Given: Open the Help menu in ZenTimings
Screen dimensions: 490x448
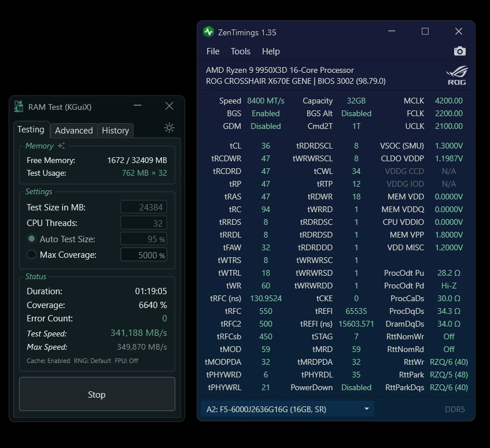Looking at the screenshot, I should point(271,51).
